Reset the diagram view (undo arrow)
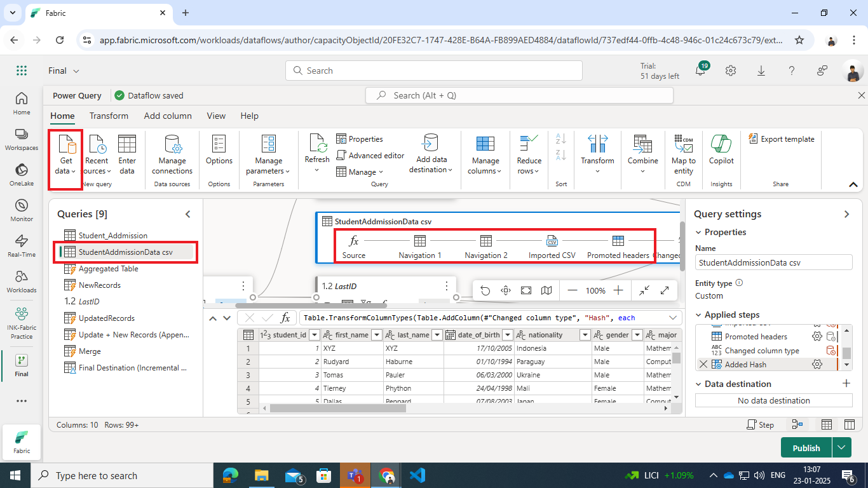The height and width of the screenshot is (488, 868). tap(485, 290)
